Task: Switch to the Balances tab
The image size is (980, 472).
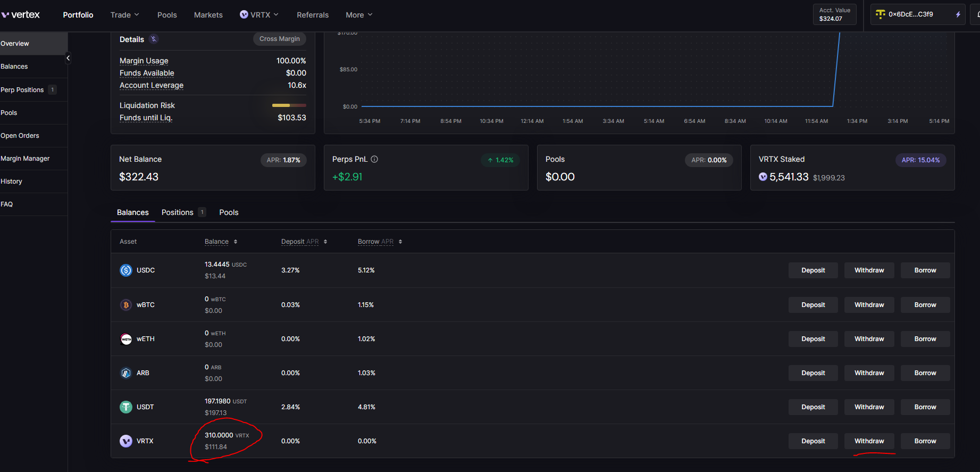Action: pyautogui.click(x=133, y=212)
